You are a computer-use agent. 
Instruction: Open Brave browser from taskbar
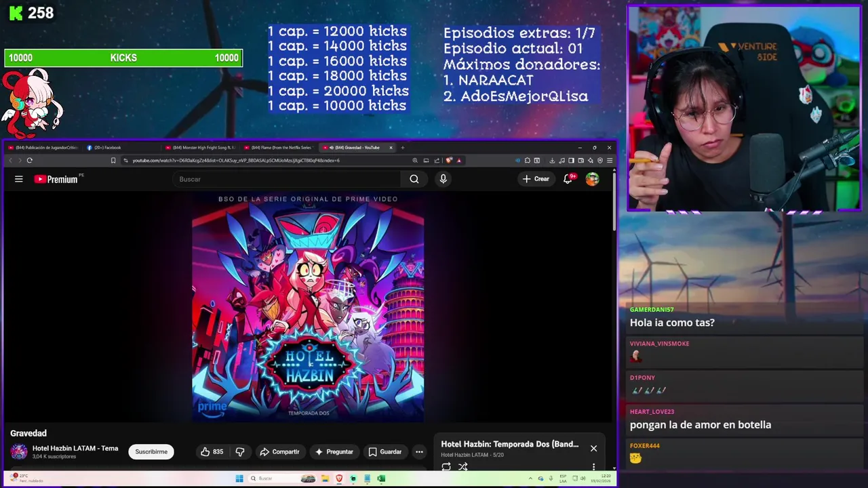click(x=339, y=479)
